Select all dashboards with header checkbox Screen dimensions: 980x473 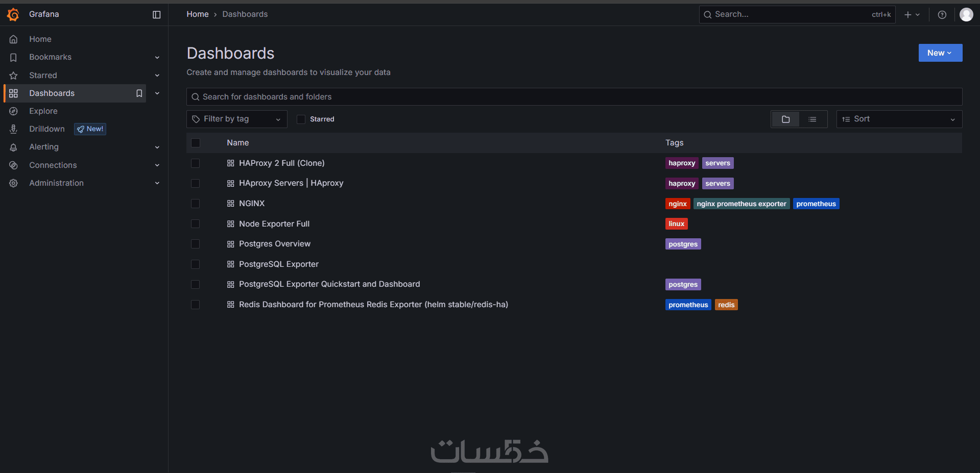196,143
